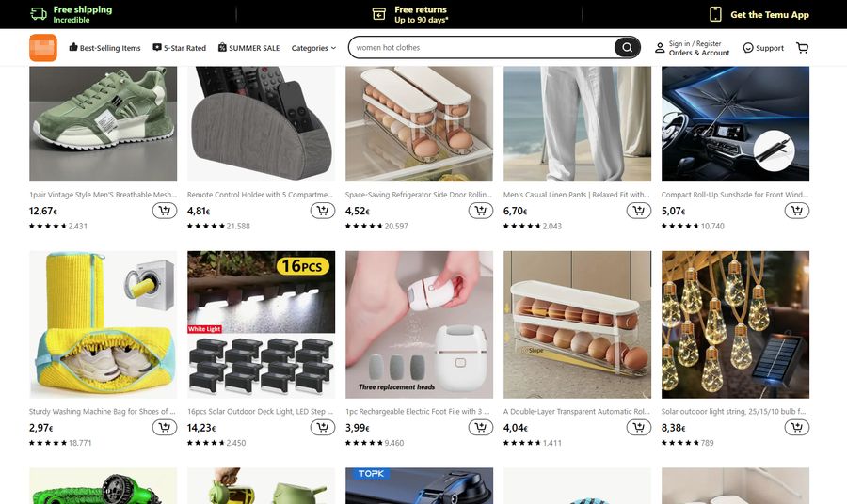Add the Remote Control Holder to cart
The image size is (847, 504).
323,211
